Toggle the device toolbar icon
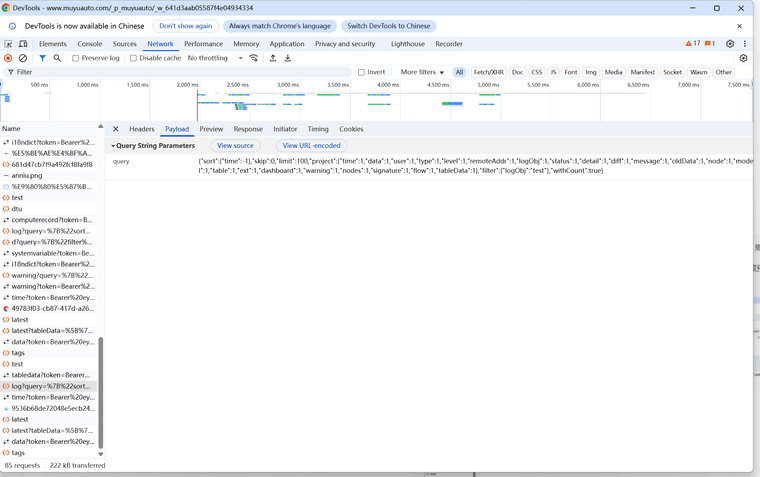760x477 pixels. click(23, 44)
